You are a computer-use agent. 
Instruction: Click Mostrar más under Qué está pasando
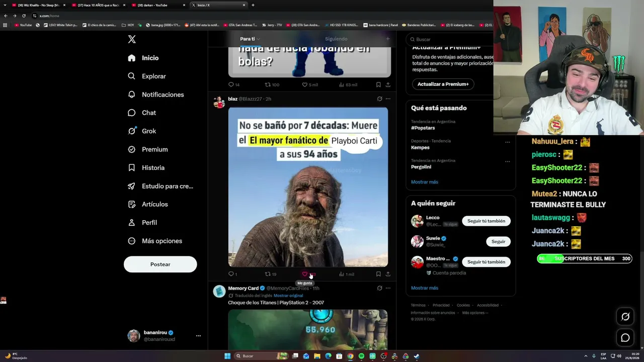[x=425, y=182]
